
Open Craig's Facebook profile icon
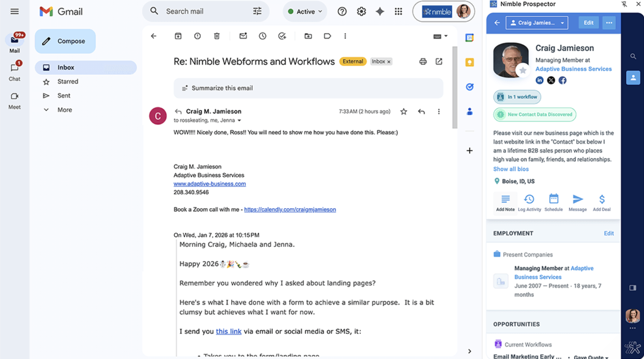click(563, 81)
